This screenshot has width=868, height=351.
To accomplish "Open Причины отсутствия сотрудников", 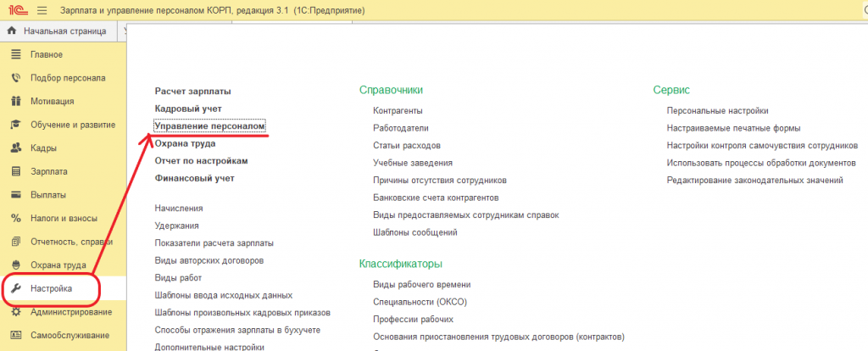I will [440, 181].
